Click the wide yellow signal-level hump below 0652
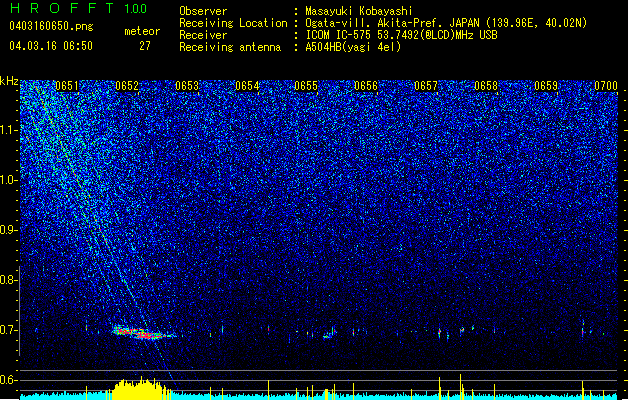Screen dimensions: 629x400 pos(139,388)
